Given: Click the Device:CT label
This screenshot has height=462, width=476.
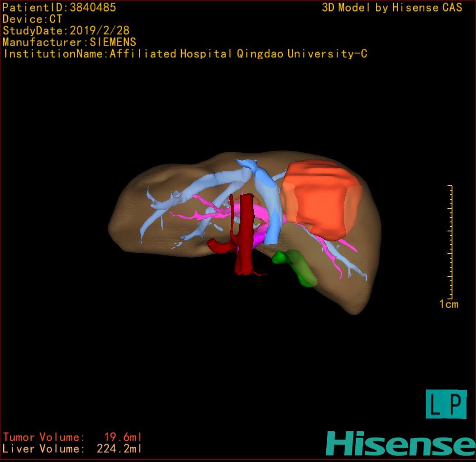Looking at the screenshot, I should click(33, 19).
